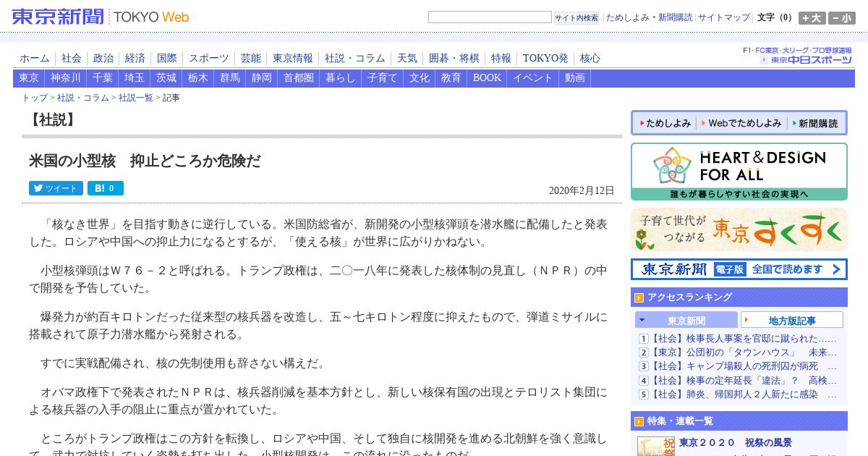Select the 静岡 regional tab
This screenshot has height=456, width=868.
[x=262, y=78]
